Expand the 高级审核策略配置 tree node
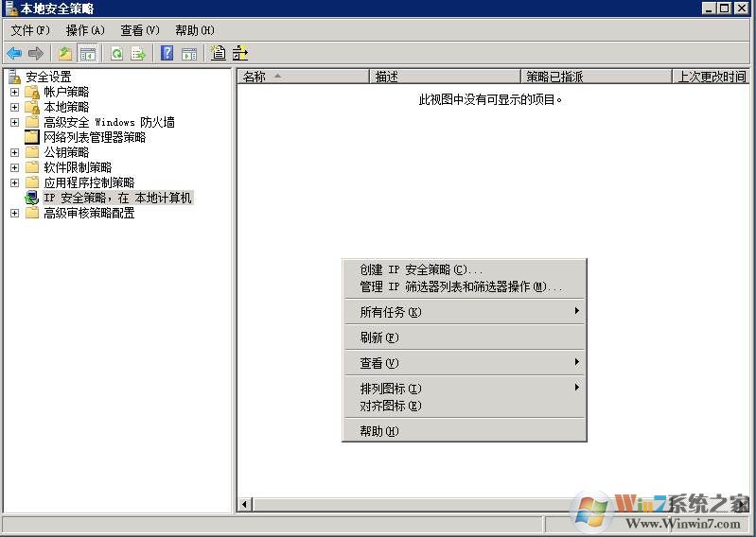This screenshot has width=756, height=537. [14, 213]
